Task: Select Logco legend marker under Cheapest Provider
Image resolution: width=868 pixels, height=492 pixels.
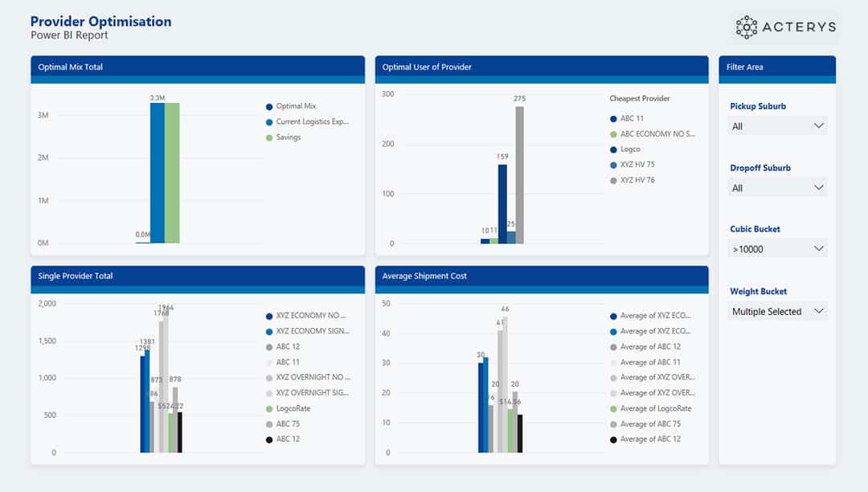Action: pos(613,150)
